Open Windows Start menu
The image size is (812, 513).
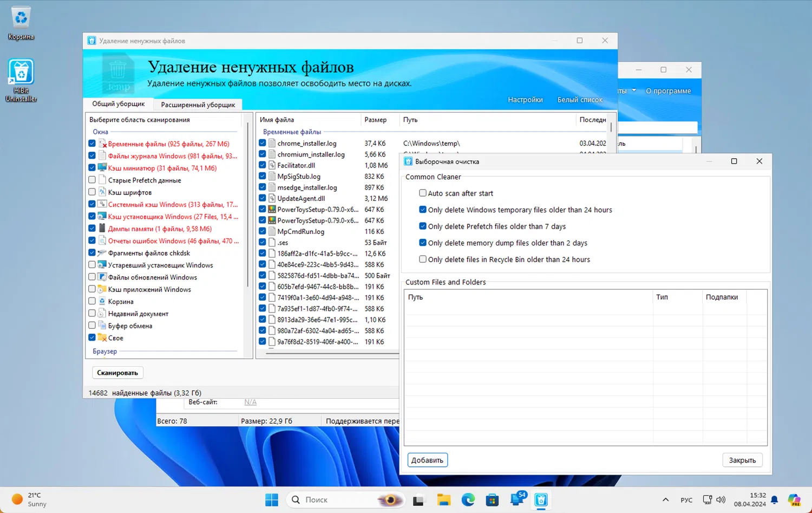[272, 500]
